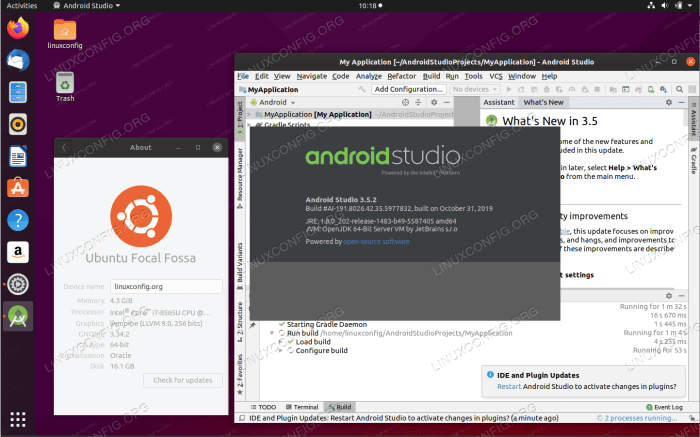This screenshot has height=437, width=700.
Task: Expand the MyApplication project tree node
Action: [250, 115]
